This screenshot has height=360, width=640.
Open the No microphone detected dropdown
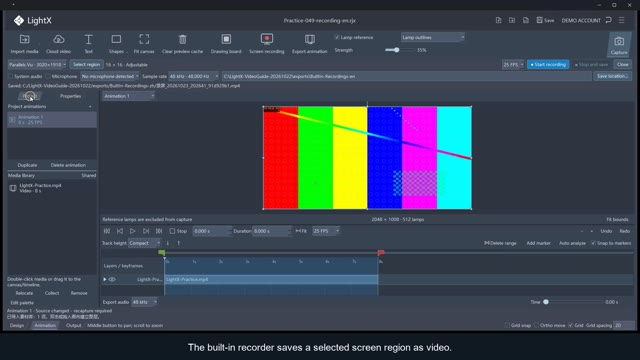point(109,76)
